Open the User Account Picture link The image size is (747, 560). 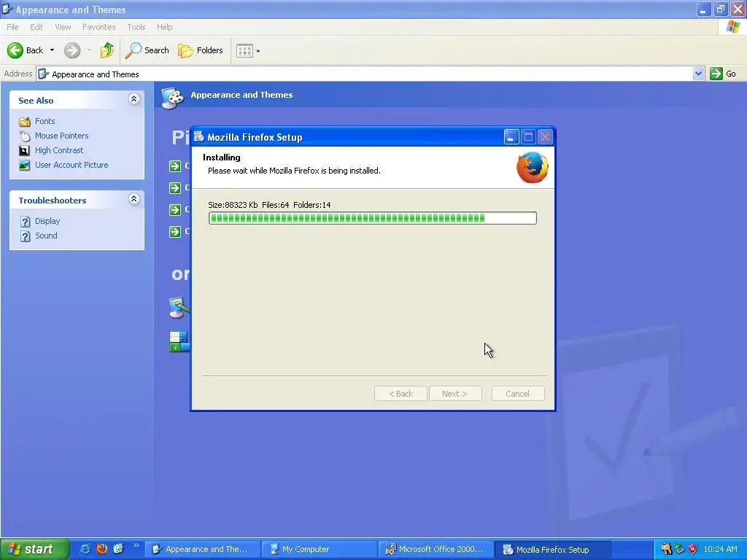[x=71, y=165]
